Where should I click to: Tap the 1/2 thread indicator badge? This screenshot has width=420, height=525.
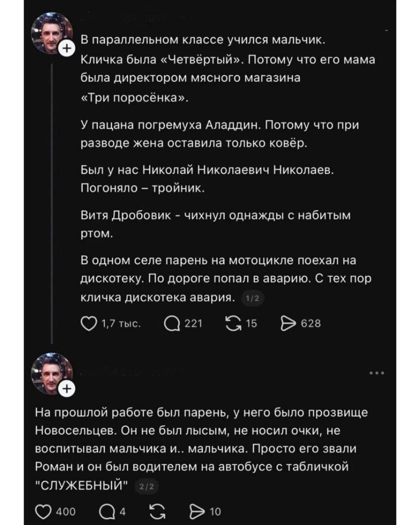[253, 298]
